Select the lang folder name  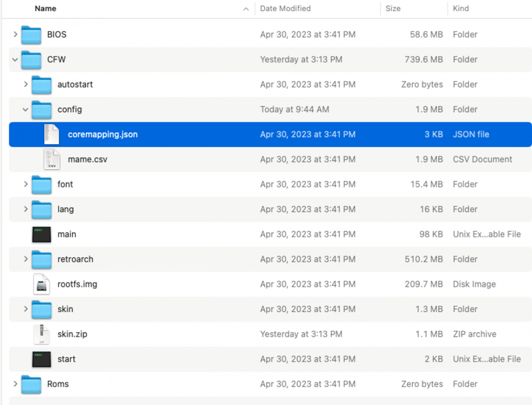66,209
